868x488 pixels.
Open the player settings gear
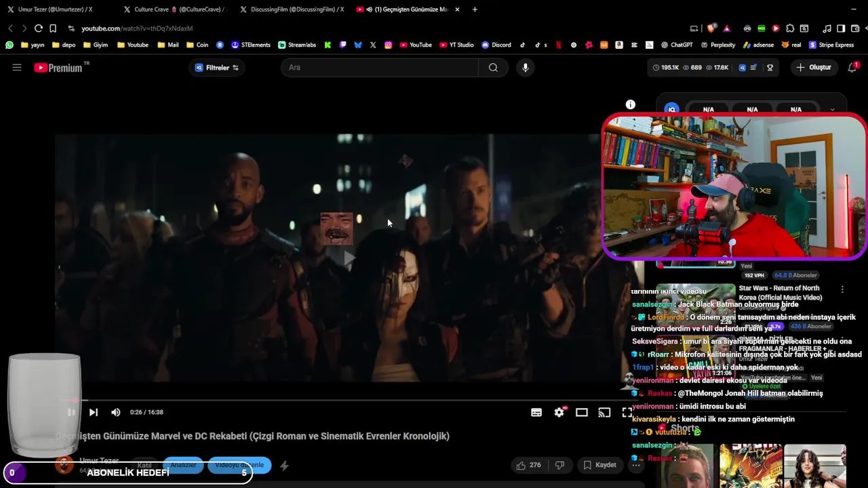pyautogui.click(x=559, y=412)
